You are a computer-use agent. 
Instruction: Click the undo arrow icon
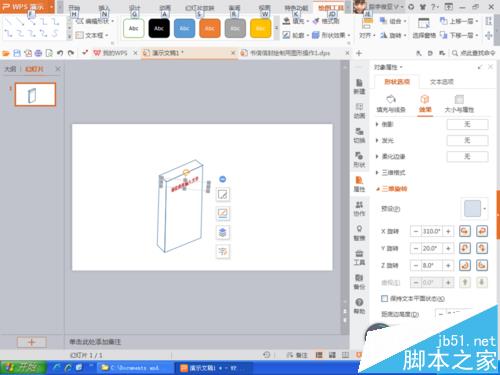[60, 53]
